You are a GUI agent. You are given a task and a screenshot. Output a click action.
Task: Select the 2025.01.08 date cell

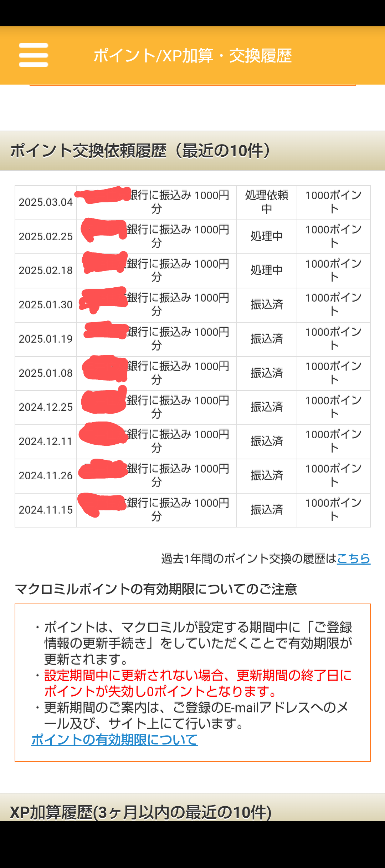coord(46,373)
